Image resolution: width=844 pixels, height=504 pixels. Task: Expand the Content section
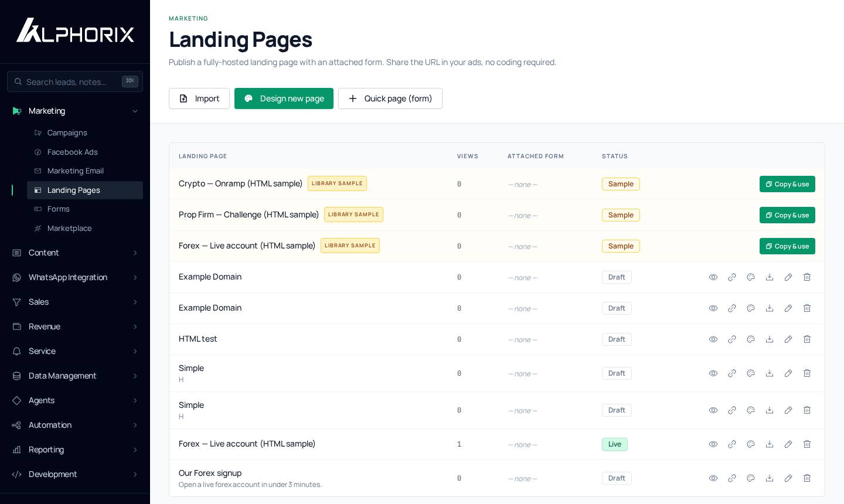pos(75,253)
